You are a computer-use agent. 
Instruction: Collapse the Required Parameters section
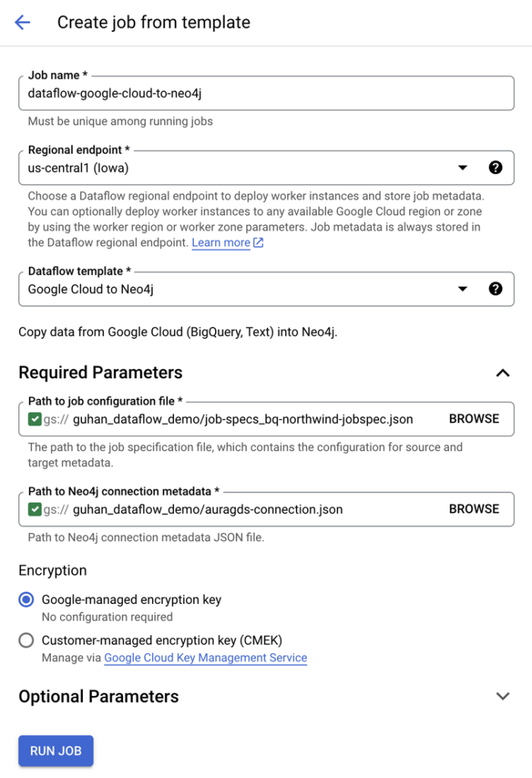tap(502, 372)
